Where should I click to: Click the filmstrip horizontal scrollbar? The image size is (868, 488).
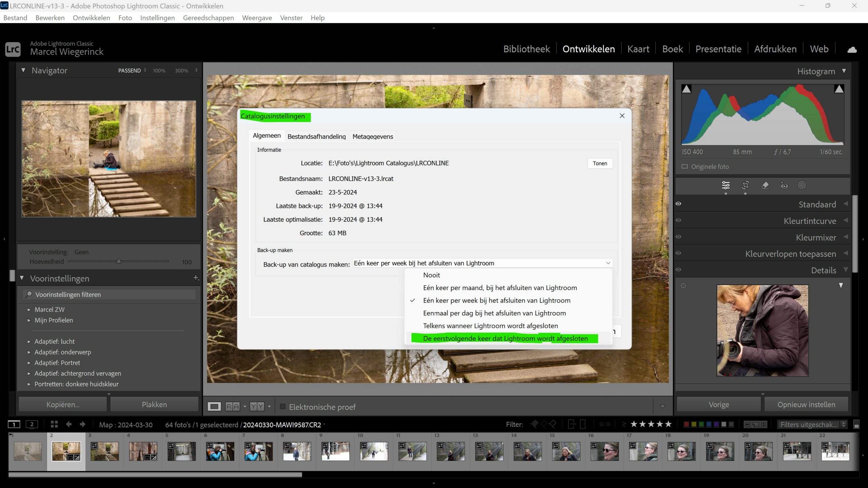coord(155,475)
